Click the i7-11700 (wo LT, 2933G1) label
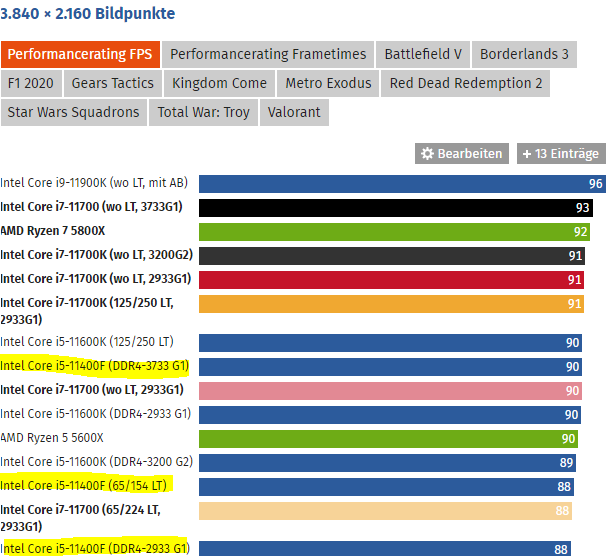 point(92,390)
